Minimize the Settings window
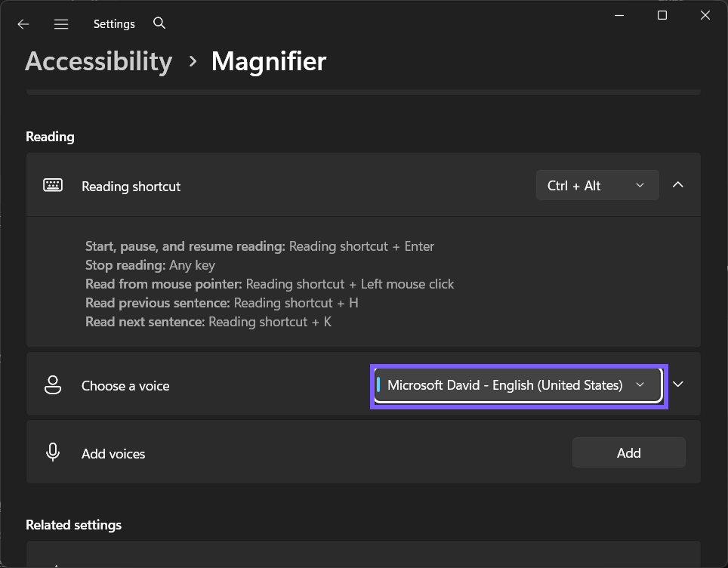The image size is (728, 568). tap(619, 15)
